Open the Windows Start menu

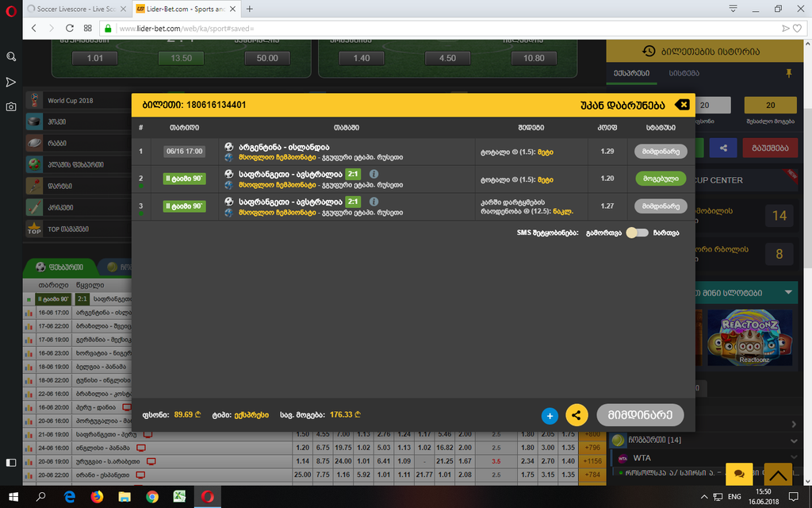pyautogui.click(x=13, y=497)
